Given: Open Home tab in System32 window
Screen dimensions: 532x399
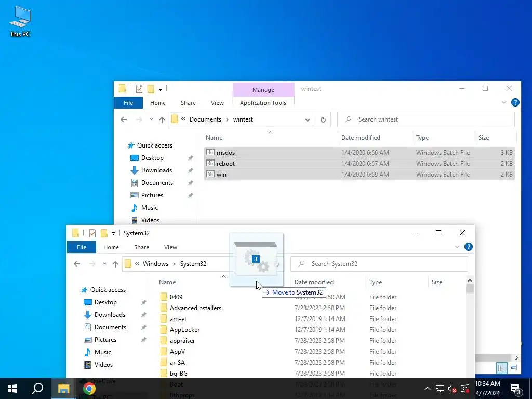Looking at the screenshot, I should click(111, 247).
